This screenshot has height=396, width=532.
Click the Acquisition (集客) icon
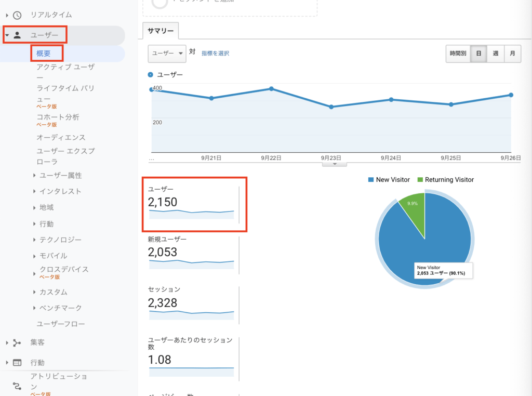(17, 342)
